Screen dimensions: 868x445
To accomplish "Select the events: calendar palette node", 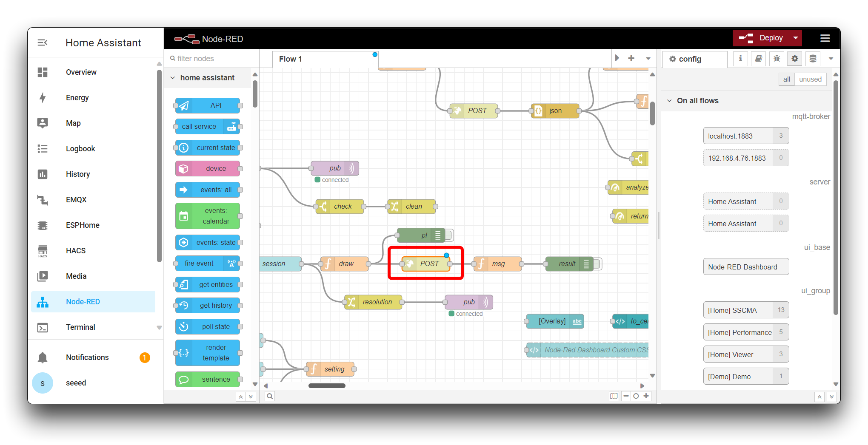I will pyautogui.click(x=208, y=216).
